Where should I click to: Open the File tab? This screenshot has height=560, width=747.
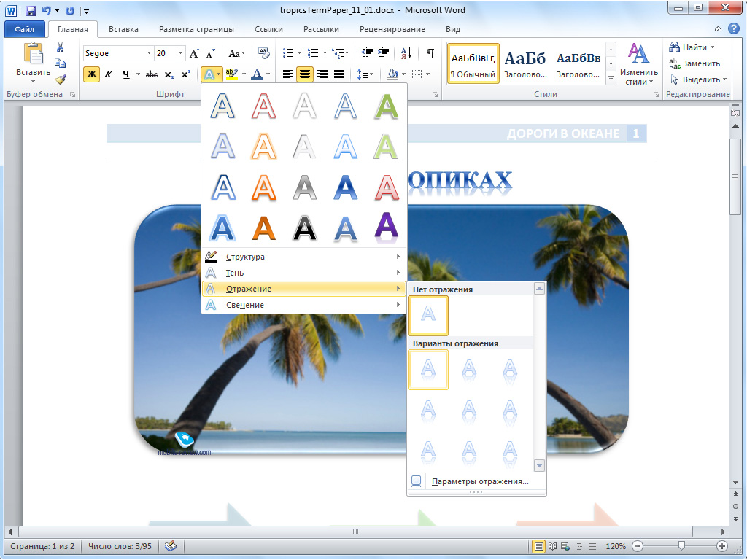(x=24, y=29)
